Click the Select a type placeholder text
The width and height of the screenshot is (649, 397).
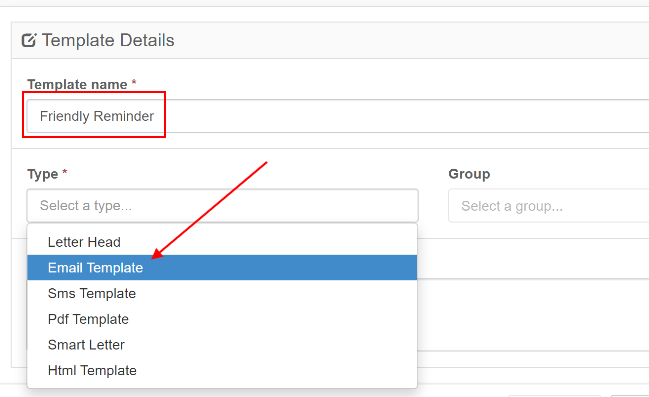tap(86, 206)
